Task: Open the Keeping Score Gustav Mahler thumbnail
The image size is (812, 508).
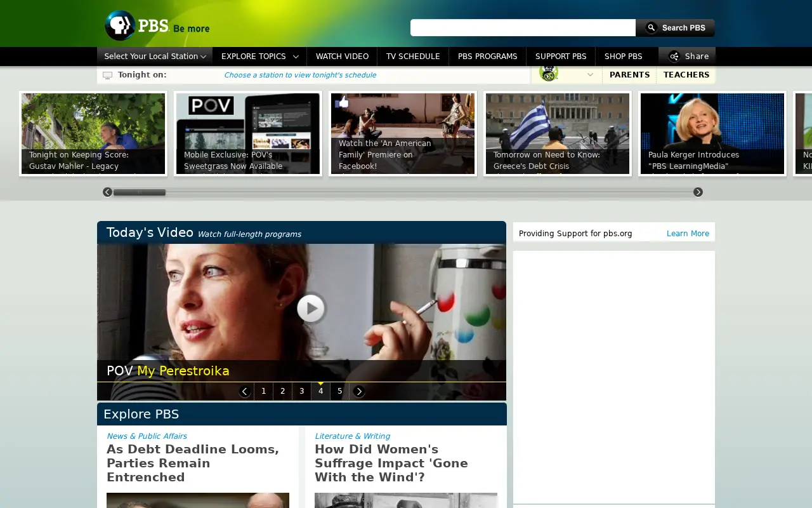Action: (x=93, y=133)
